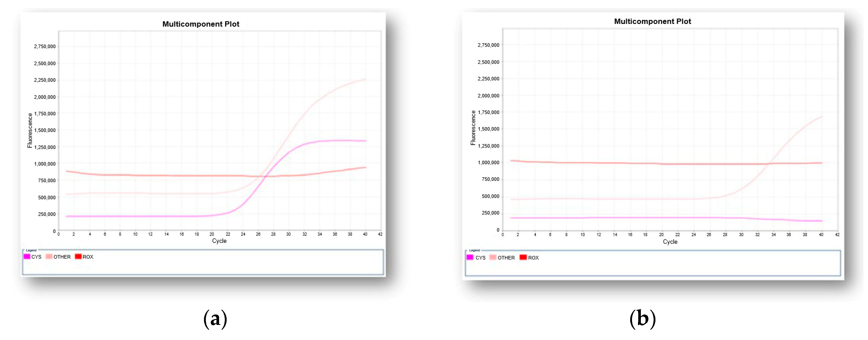Image resolution: width=868 pixels, height=340 pixels.
Task: Click the red ROX swatch in right legend
Action: tap(523, 258)
